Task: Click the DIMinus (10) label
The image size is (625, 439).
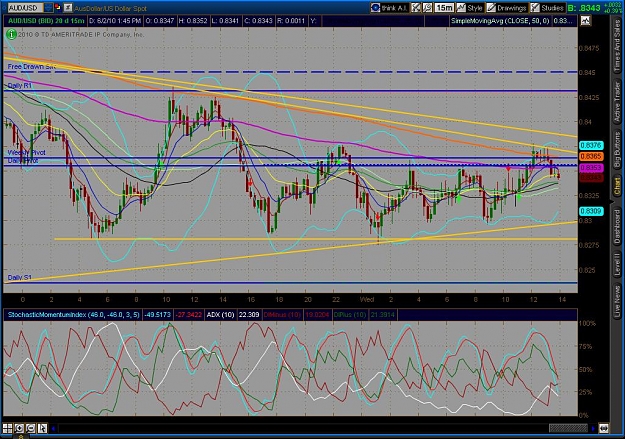Action: pos(282,315)
